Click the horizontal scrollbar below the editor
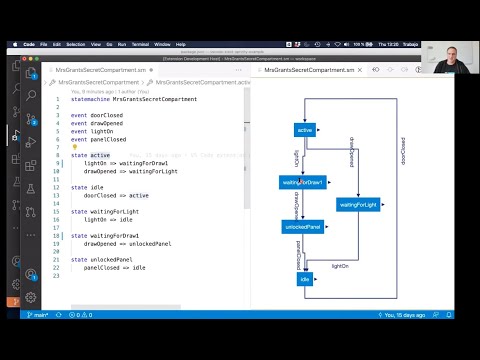 pos(126,307)
